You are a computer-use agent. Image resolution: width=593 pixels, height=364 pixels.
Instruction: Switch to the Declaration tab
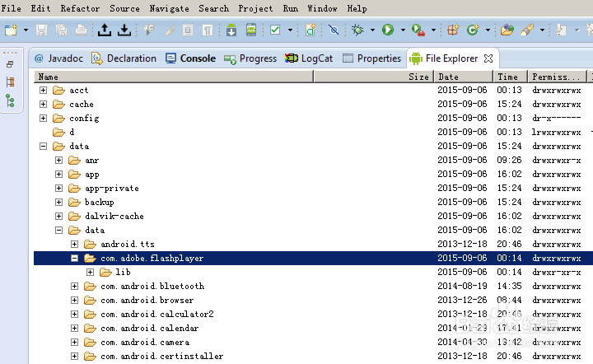[x=124, y=58]
